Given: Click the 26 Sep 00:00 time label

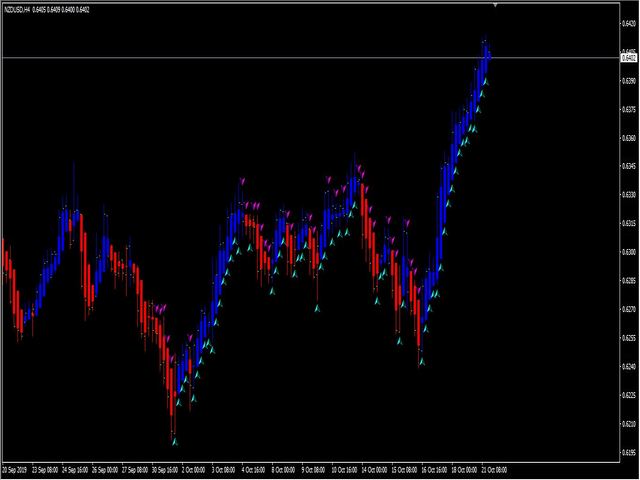Looking at the screenshot, I should (x=105, y=470).
